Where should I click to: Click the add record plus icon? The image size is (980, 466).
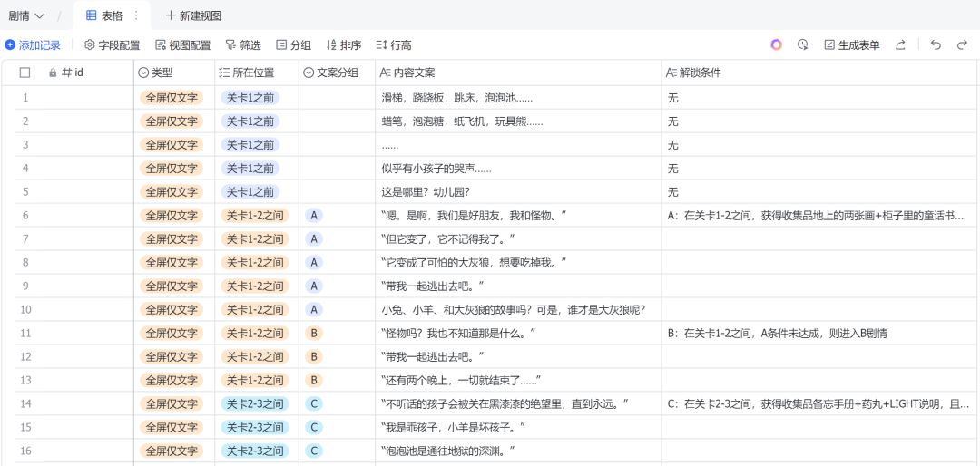pos(9,45)
